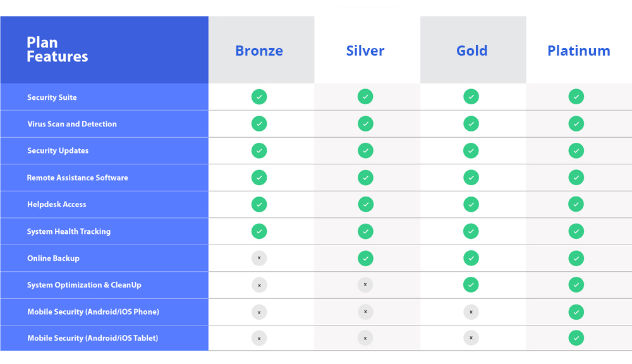
Task: Click the Platinum checkmark for Helpdesk Access
Action: [x=576, y=204]
